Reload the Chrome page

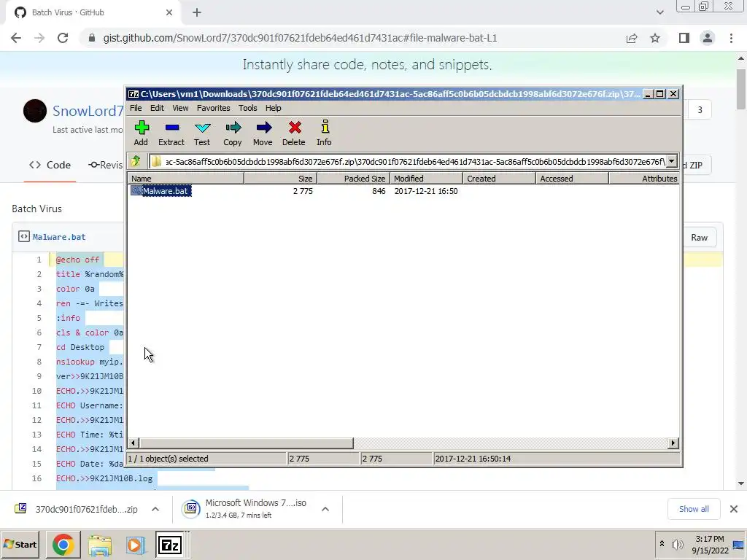pos(63,38)
